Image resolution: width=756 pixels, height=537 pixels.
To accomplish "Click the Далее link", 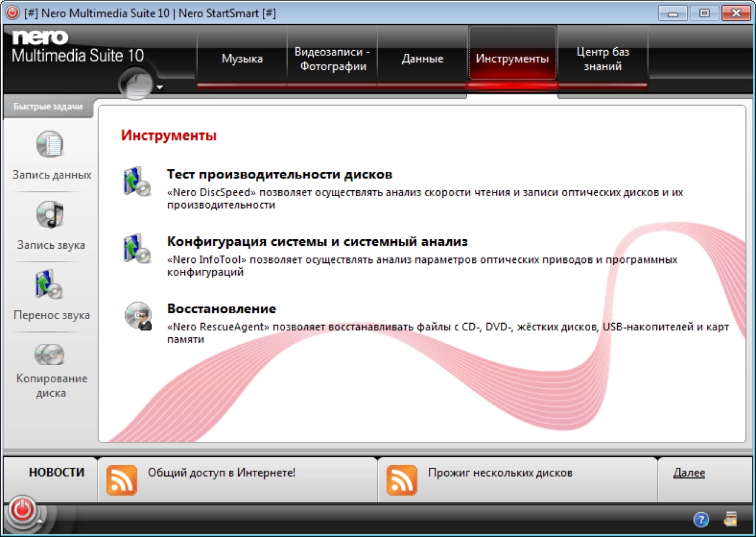I will coord(689,473).
